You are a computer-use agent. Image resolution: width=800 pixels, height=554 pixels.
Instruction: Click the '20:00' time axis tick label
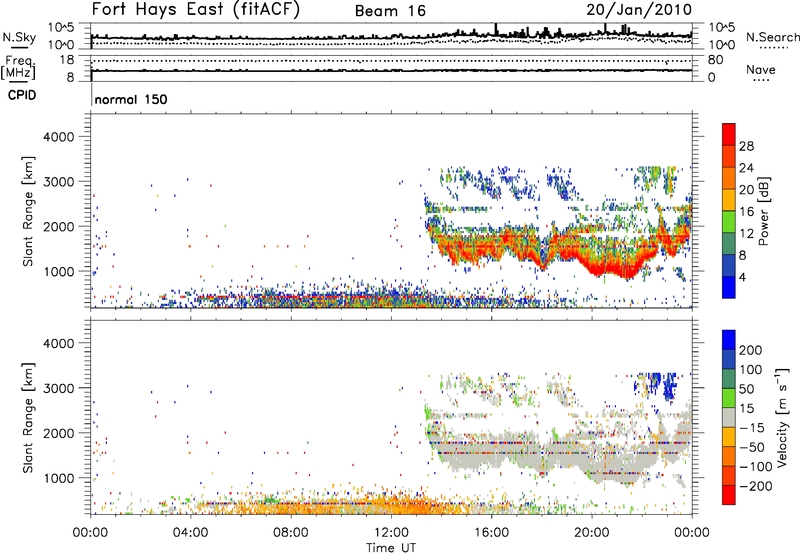click(592, 533)
